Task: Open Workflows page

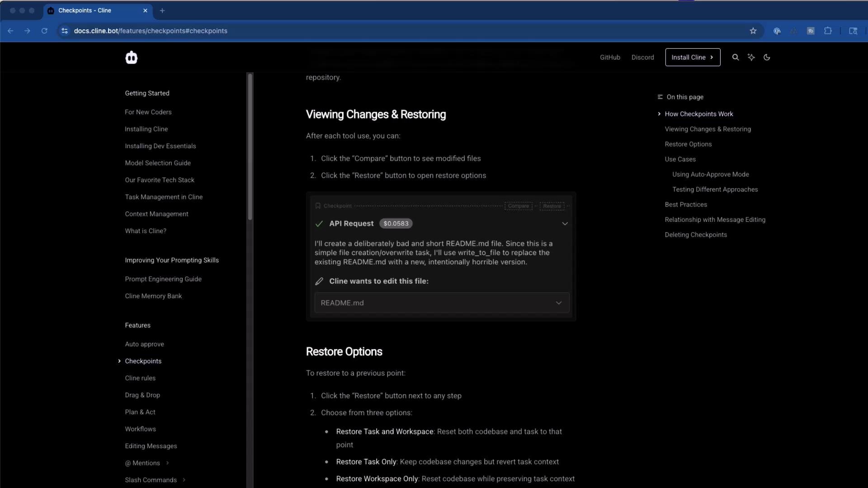Action: (140, 429)
